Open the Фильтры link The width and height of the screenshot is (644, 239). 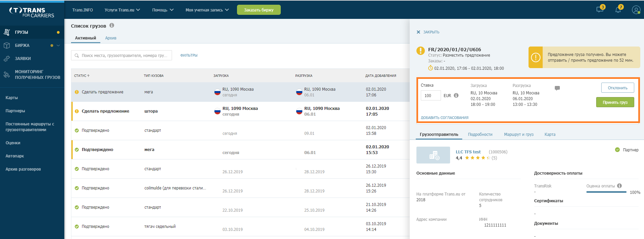coord(189,55)
